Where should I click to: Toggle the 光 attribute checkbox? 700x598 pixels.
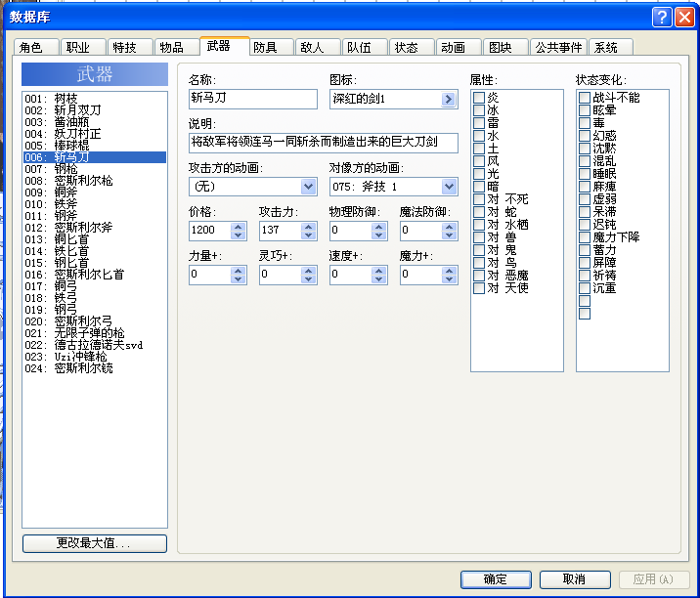(x=479, y=174)
